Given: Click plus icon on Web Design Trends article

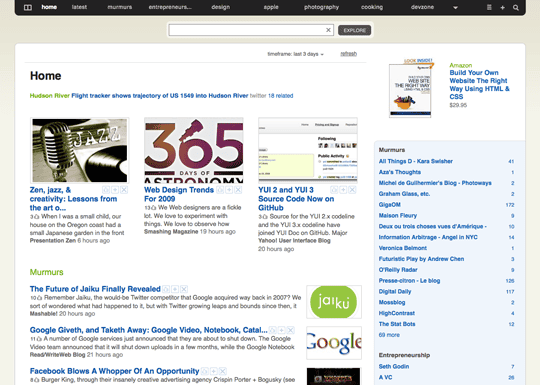Looking at the screenshot, I should pos(229,190).
